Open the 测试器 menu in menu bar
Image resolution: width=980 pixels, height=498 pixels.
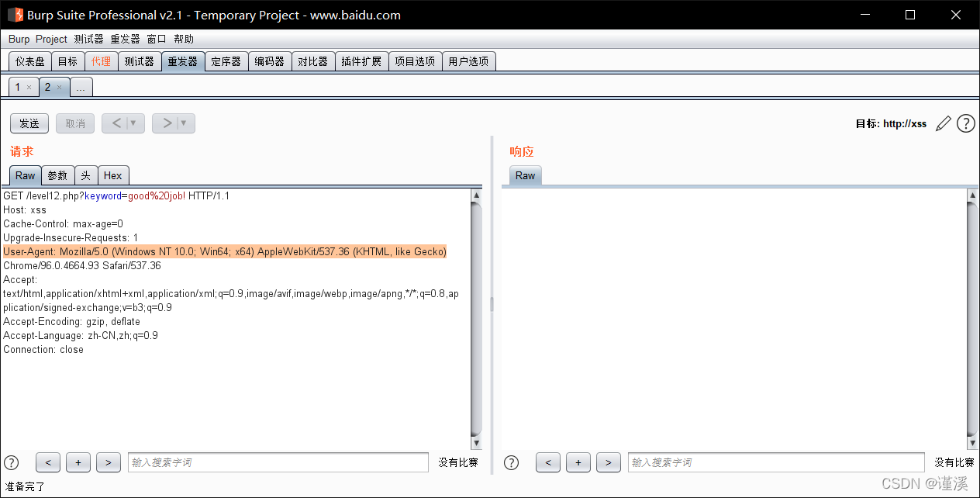pyautogui.click(x=88, y=39)
